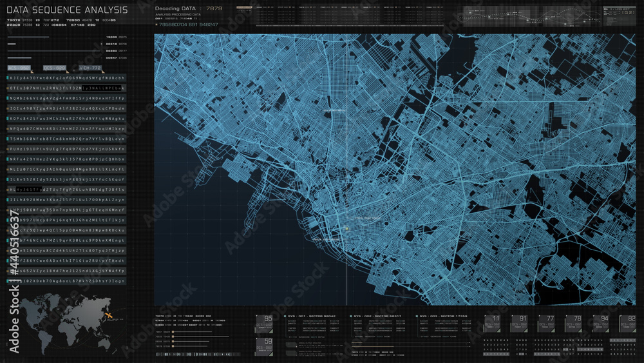
Task: Click the SYS : 002 - SECTOR 68317 heading
Action: pos(377,316)
